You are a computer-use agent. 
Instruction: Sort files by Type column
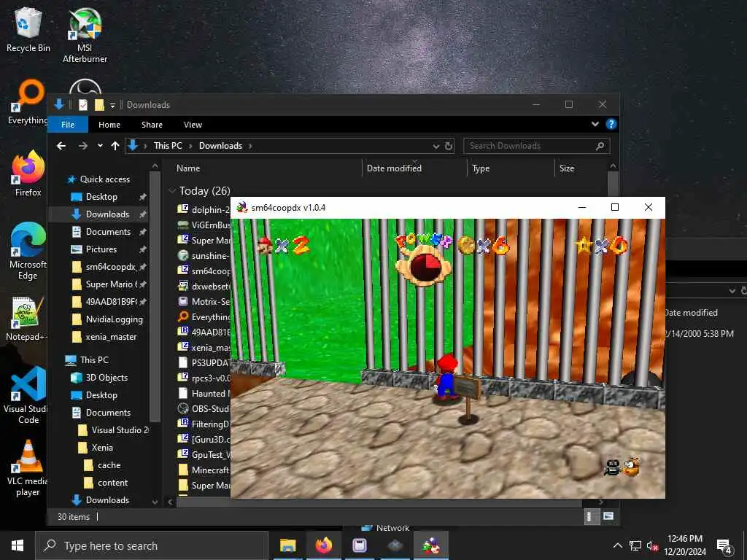point(481,168)
